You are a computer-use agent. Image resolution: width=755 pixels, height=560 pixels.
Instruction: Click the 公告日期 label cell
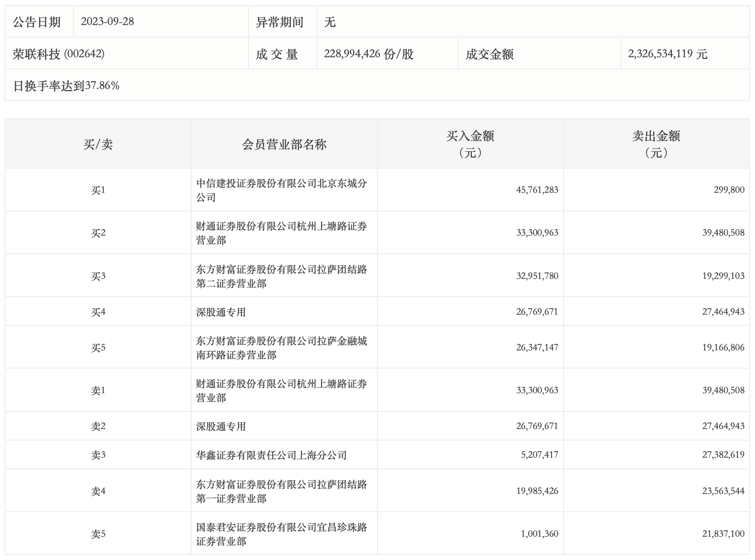[x=37, y=22]
